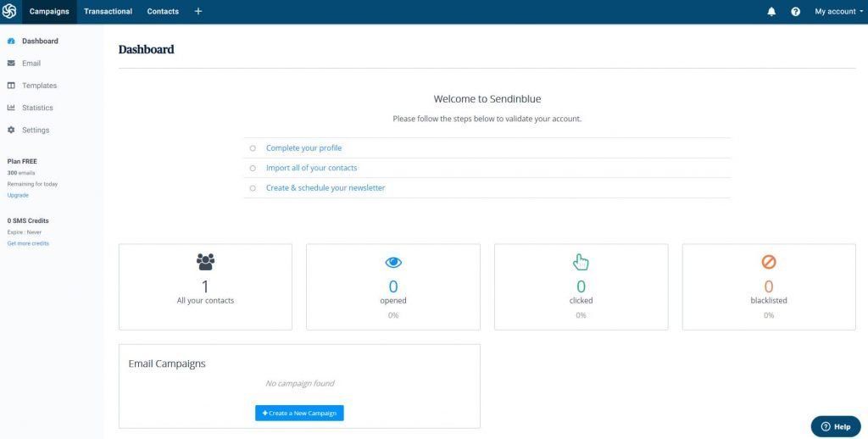
Task: Click the Email envelope icon
Action: 11,63
